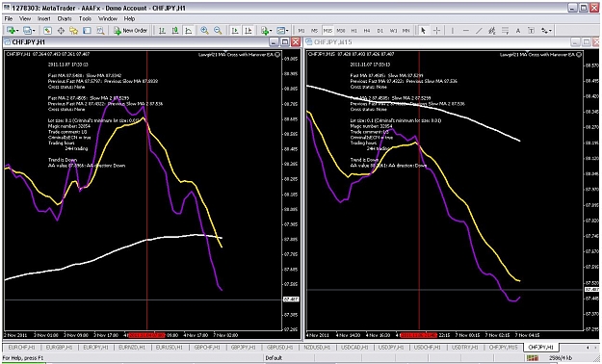
Task: Select the crosshair cursor tool
Action: (436, 31)
